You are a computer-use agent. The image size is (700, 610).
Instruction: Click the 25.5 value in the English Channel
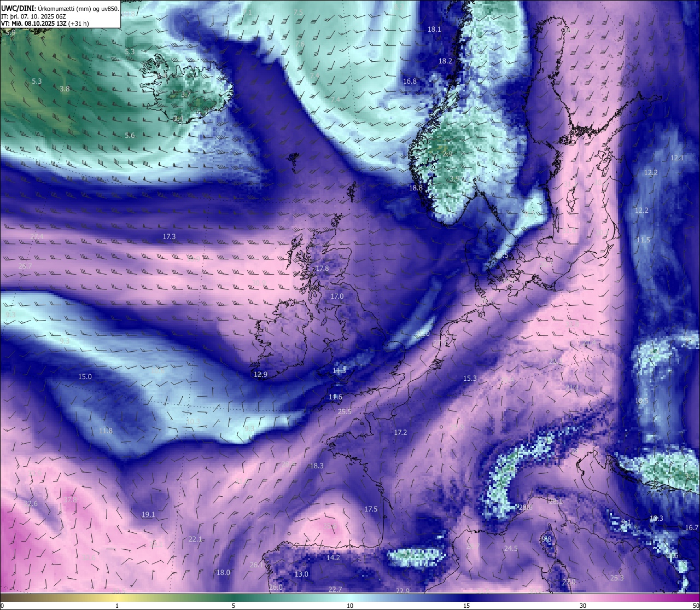pyautogui.click(x=345, y=412)
